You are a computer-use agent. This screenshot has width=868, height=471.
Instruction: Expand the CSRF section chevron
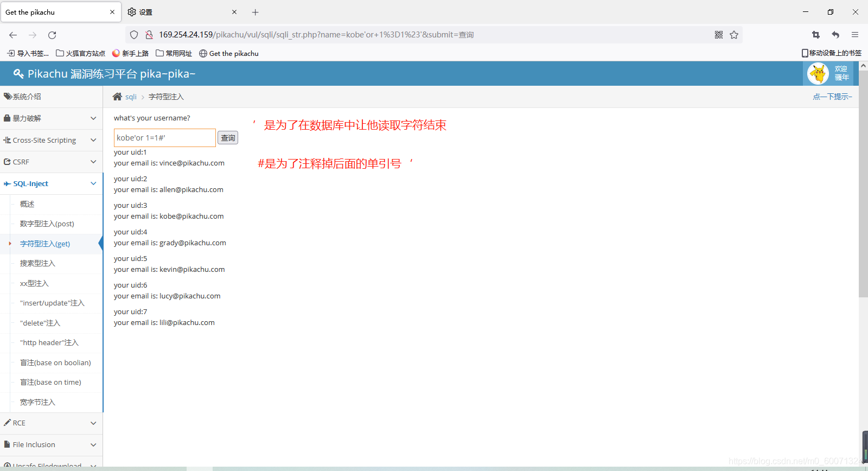93,162
